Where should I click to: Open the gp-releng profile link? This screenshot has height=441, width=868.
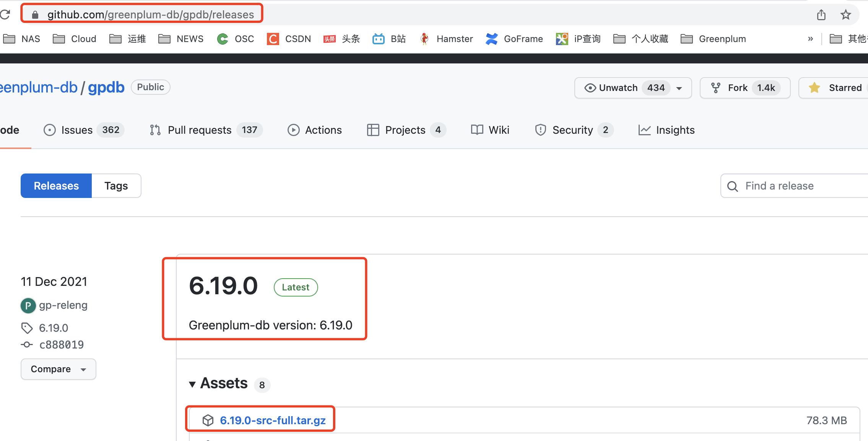click(63, 305)
